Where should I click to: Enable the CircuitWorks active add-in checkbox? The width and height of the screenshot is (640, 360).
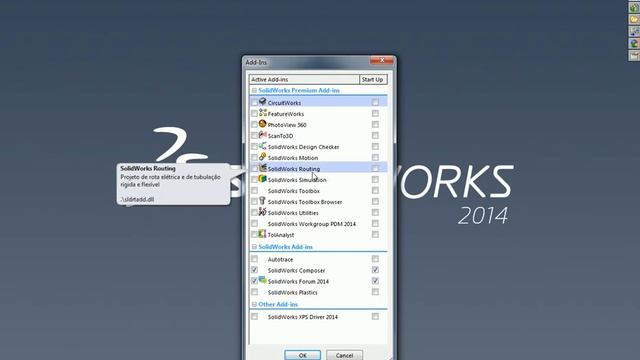pyautogui.click(x=254, y=102)
